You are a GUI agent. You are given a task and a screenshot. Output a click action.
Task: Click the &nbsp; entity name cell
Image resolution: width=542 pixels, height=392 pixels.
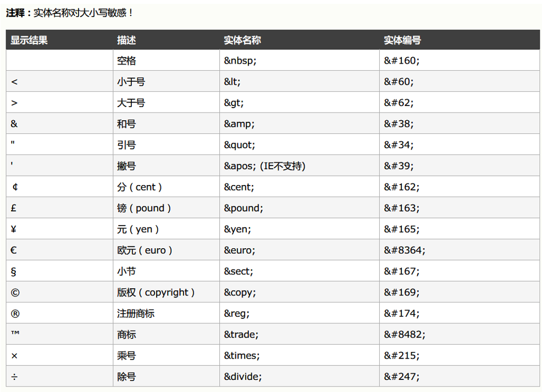point(300,60)
